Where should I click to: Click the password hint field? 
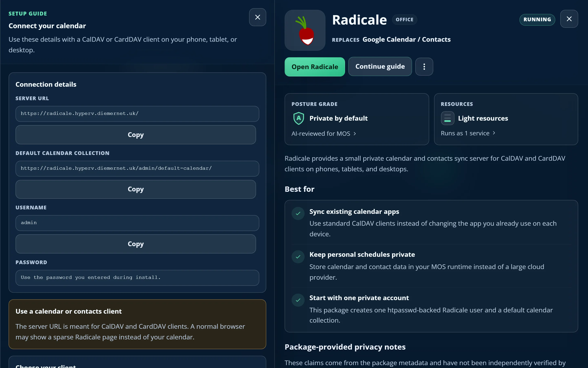pos(137,278)
